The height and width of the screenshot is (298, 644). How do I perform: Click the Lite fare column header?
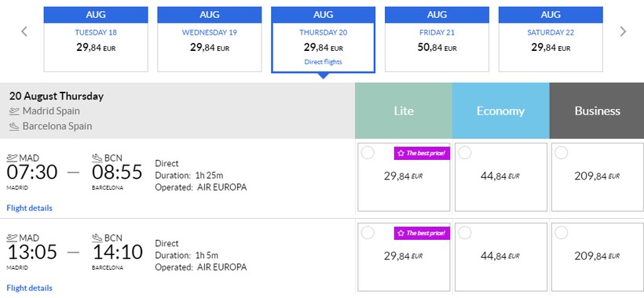(404, 111)
